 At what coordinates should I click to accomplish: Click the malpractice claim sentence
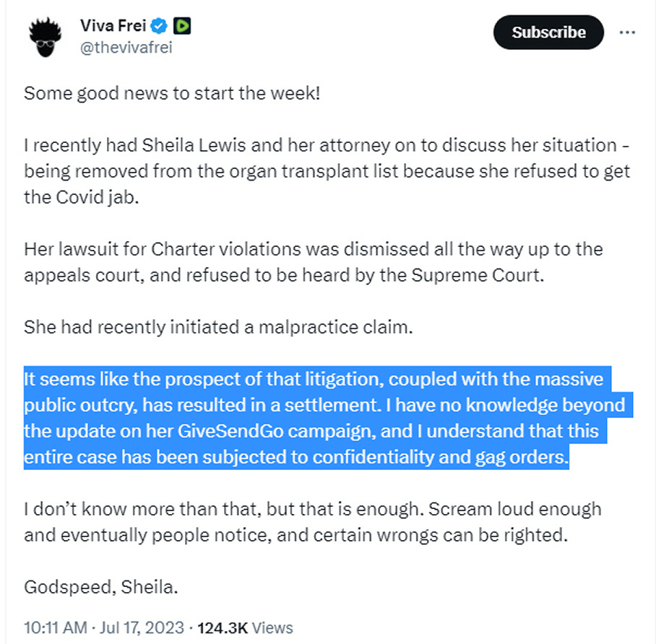218,327
